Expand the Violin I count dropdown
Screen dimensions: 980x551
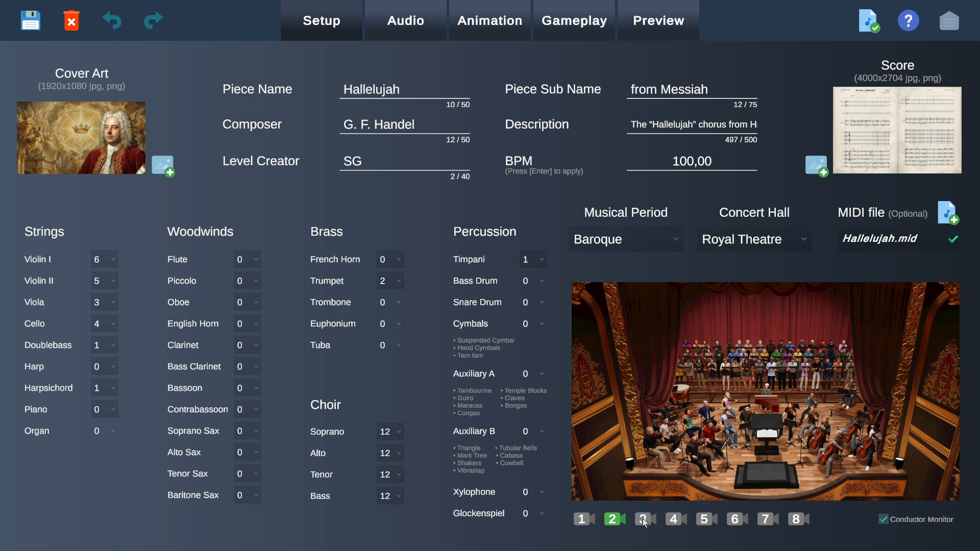tap(105, 260)
